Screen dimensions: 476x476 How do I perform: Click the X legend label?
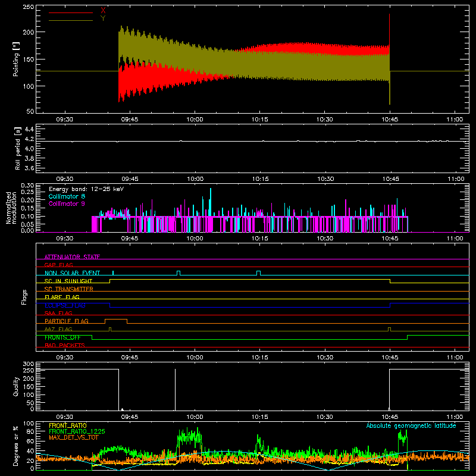pyautogui.click(x=103, y=11)
